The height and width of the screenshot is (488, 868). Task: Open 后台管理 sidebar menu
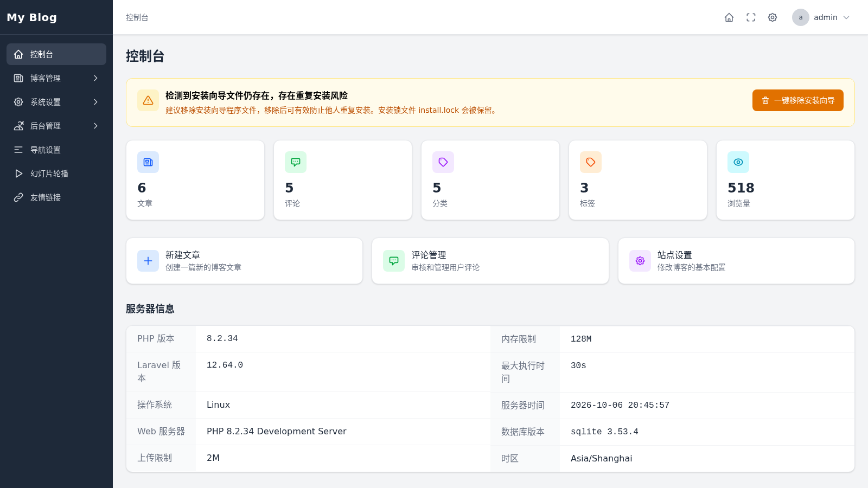coord(56,126)
